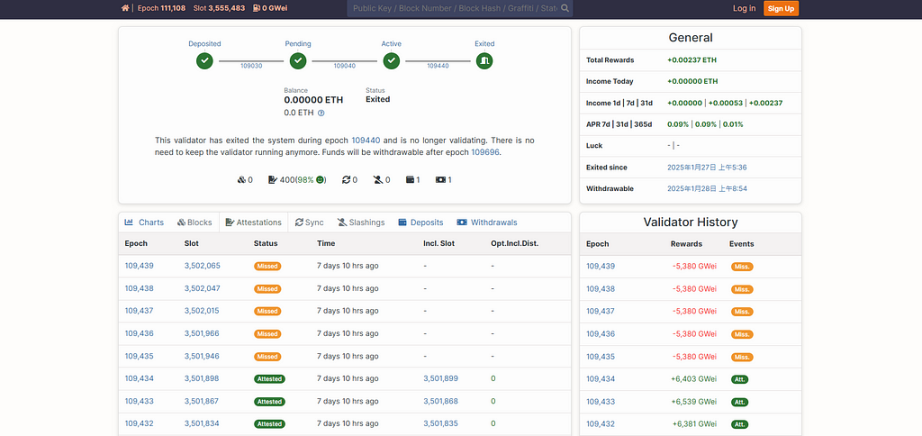Open the Slashings tab
The width and height of the screenshot is (922, 436).
[361, 222]
